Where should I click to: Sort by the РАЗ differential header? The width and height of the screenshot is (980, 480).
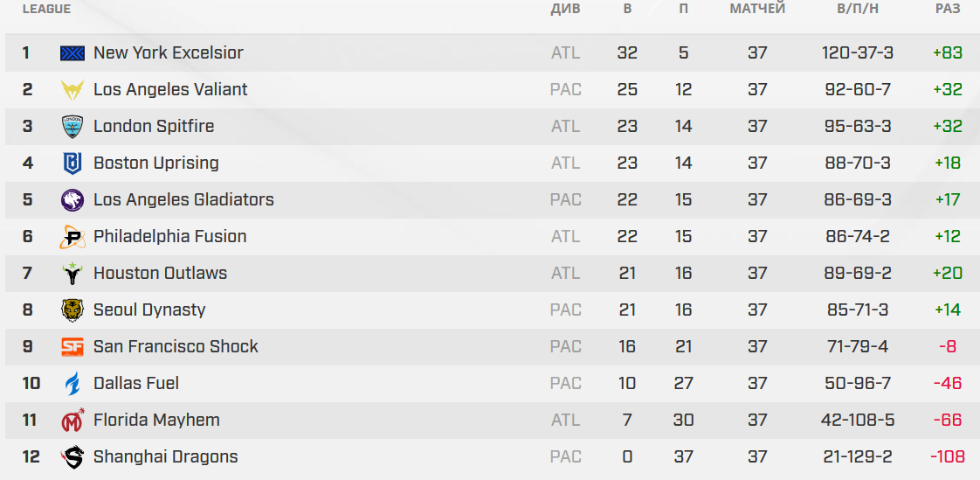coord(947,10)
